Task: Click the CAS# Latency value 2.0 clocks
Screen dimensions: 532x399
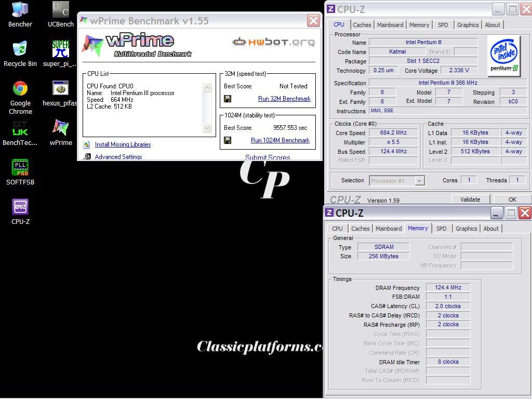Action: coord(448,306)
